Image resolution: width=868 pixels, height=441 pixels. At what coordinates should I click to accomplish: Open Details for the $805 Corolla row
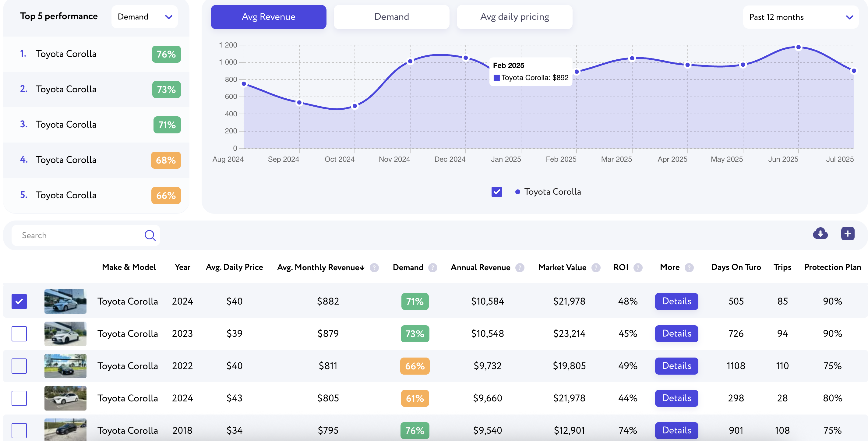[676, 398]
